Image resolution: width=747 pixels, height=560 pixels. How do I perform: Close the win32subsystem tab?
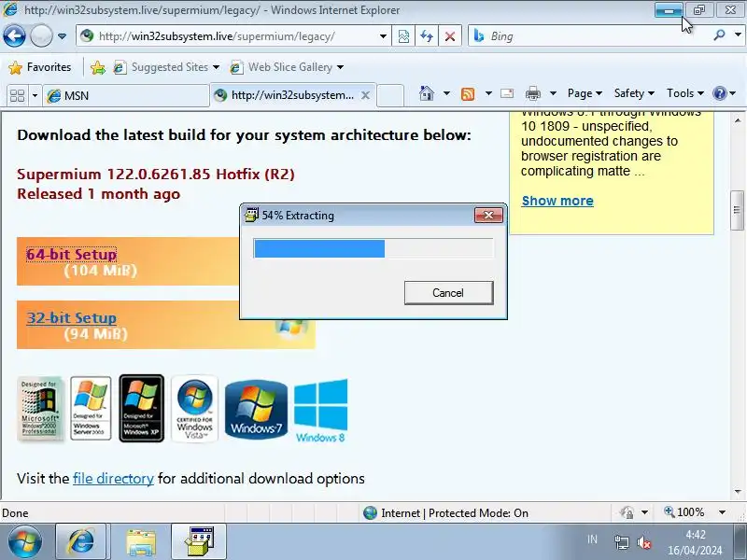pyautogui.click(x=365, y=95)
